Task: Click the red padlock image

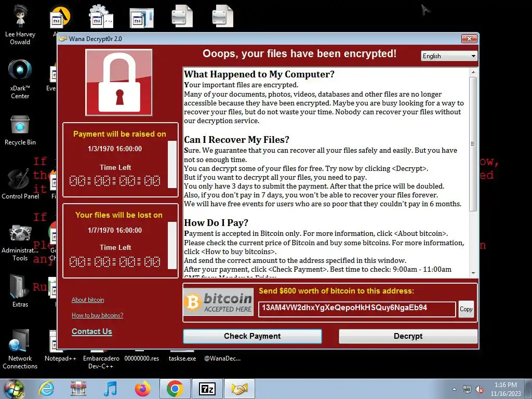Action: click(x=119, y=83)
